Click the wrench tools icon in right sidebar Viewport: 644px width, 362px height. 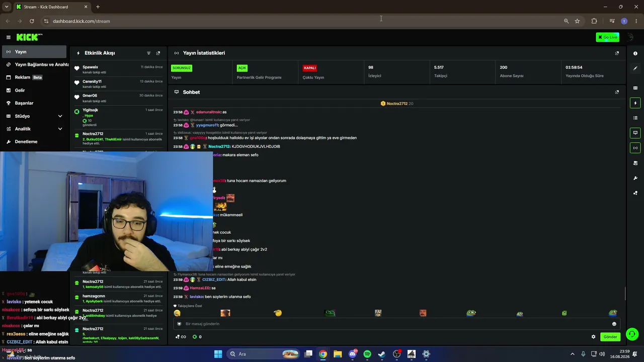click(x=635, y=178)
